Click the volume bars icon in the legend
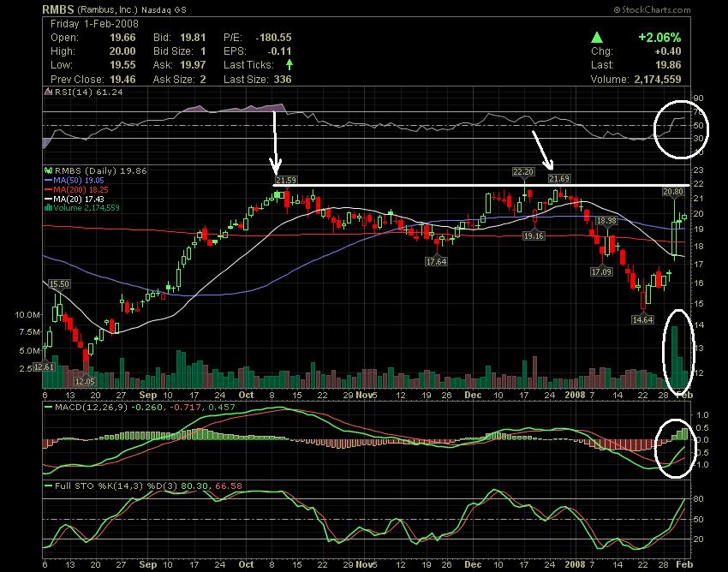Viewport: 728px width, 572px height. [x=48, y=207]
